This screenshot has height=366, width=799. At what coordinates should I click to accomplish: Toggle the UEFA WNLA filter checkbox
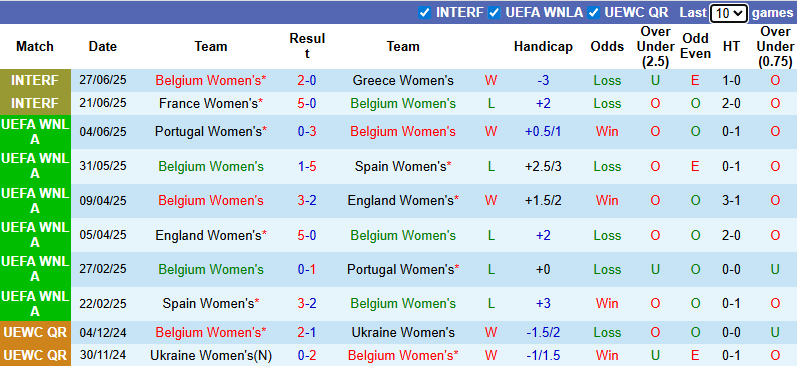tap(493, 13)
